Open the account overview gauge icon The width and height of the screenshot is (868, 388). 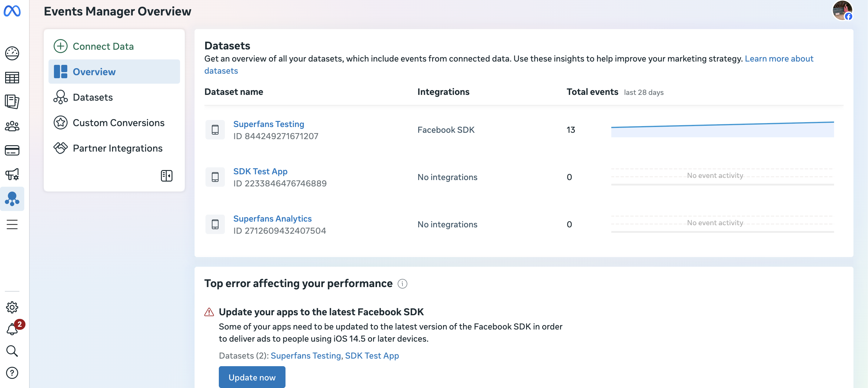(12, 53)
